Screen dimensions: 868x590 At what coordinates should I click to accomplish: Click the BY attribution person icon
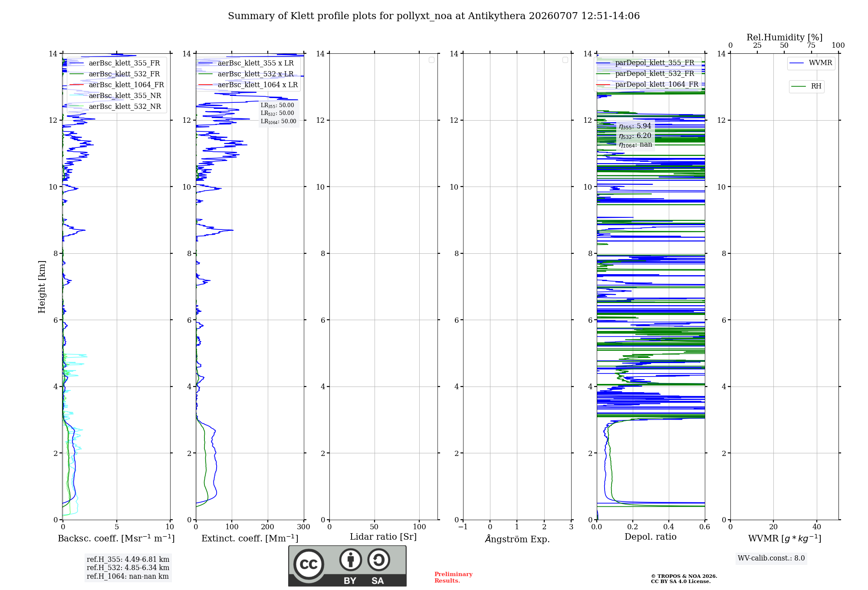(x=351, y=560)
